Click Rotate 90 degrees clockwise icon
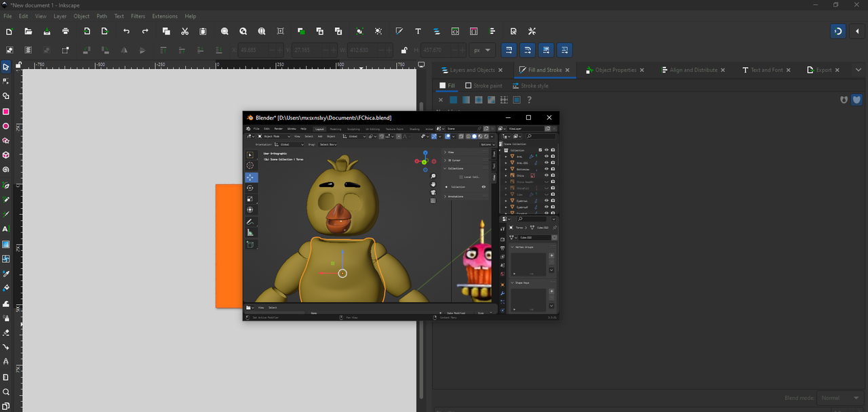Image resolution: width=868 pixels, height=412 pixels. pyautogui.click(x=105, y=50)
